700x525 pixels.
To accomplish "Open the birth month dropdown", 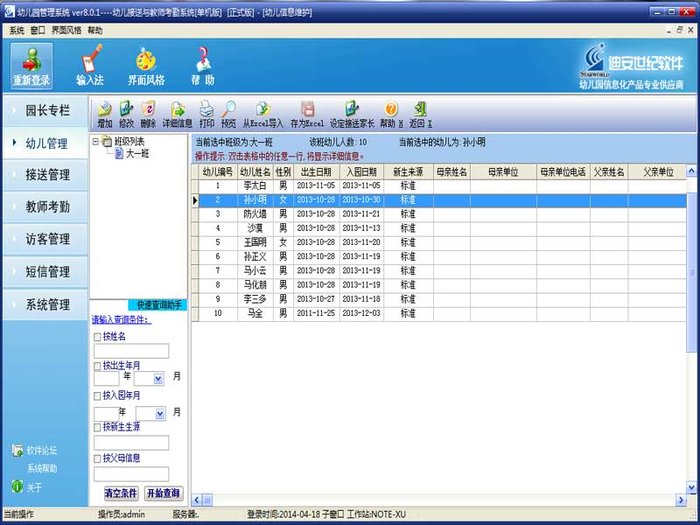I will (157, 380).
